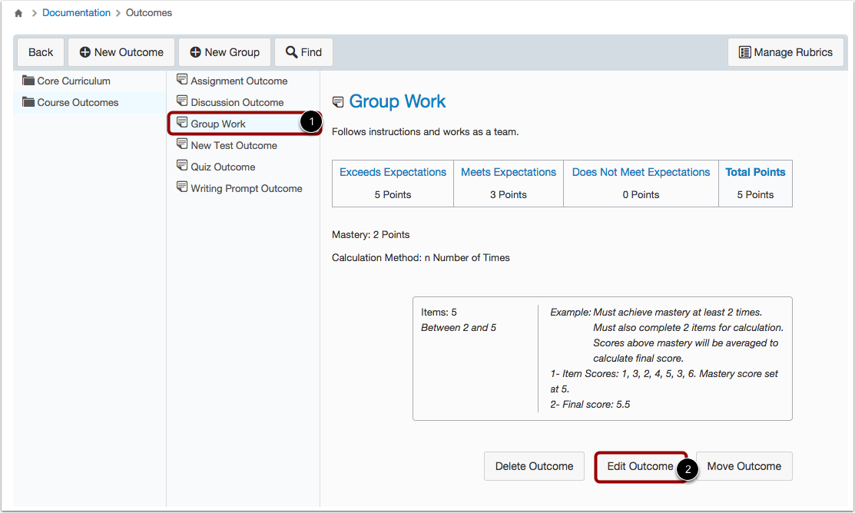Select the Course Outcomes folder

[89, 102]
